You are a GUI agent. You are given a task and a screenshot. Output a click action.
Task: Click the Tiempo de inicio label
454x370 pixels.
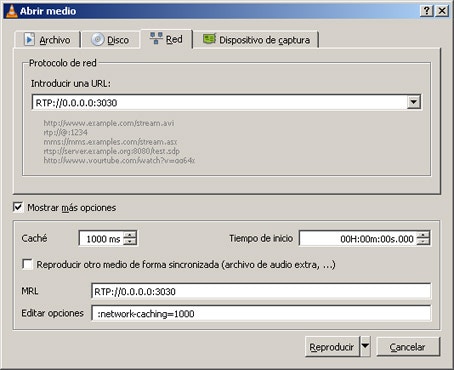(x=261, y=238)
